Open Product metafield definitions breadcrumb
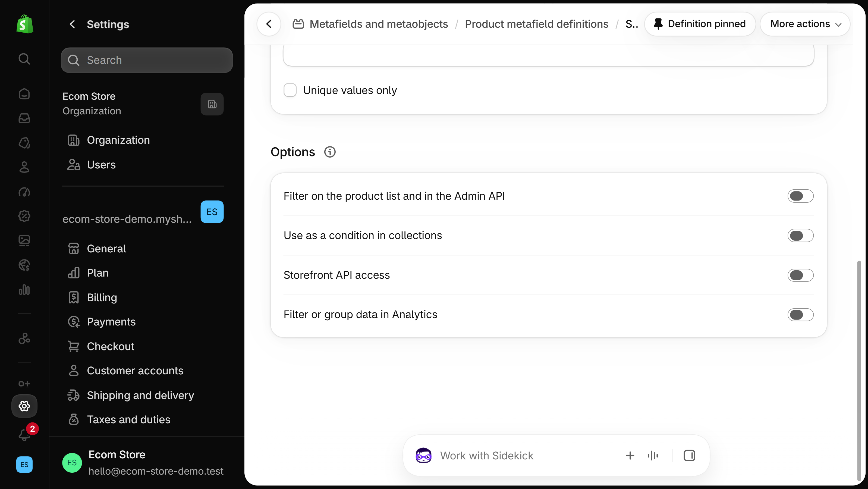This screenshot has width=868, height=489. [536, 24]
